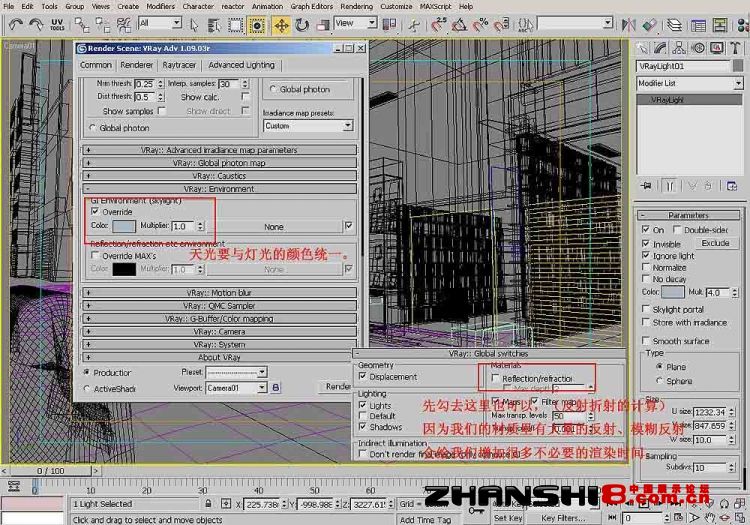Viewport: 750px width, 525px height.
Task: Select the Production radio button
Action: pos(87,372)
